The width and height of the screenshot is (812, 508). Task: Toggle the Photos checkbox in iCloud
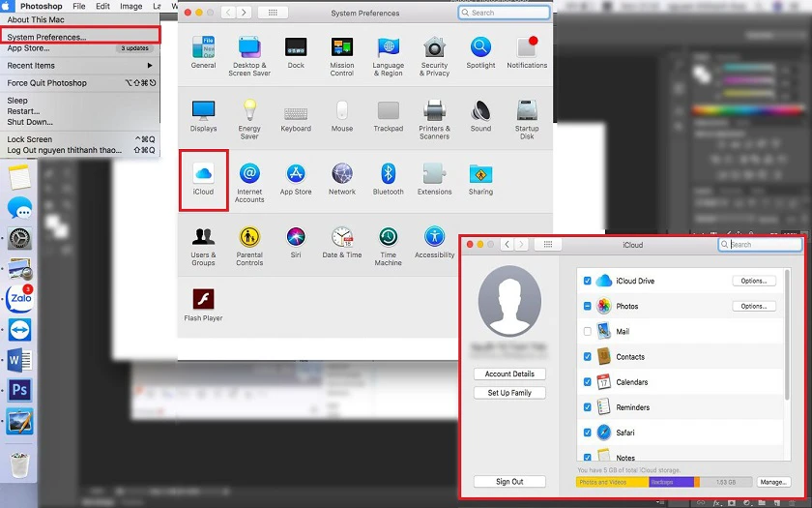588,306
